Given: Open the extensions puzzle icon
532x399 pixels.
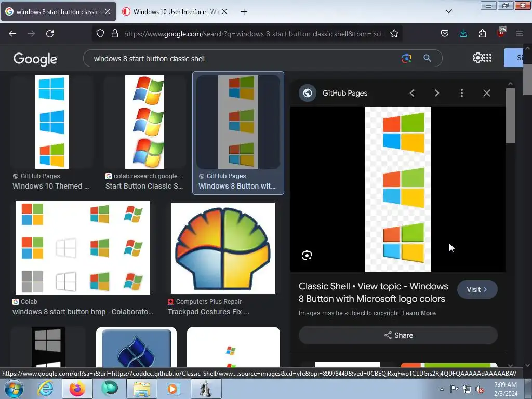Looking at the screenshot, I should 482,34.
